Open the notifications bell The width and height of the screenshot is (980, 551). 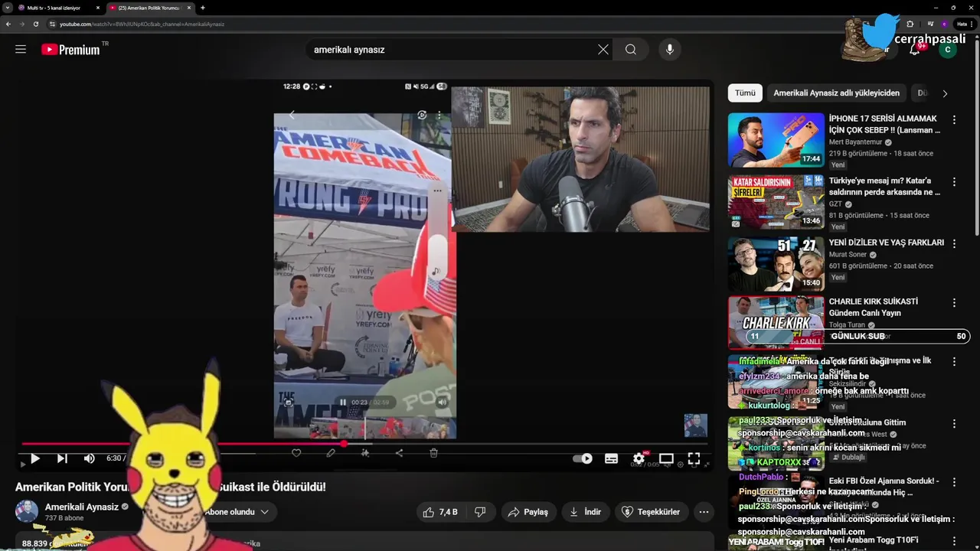915,50
